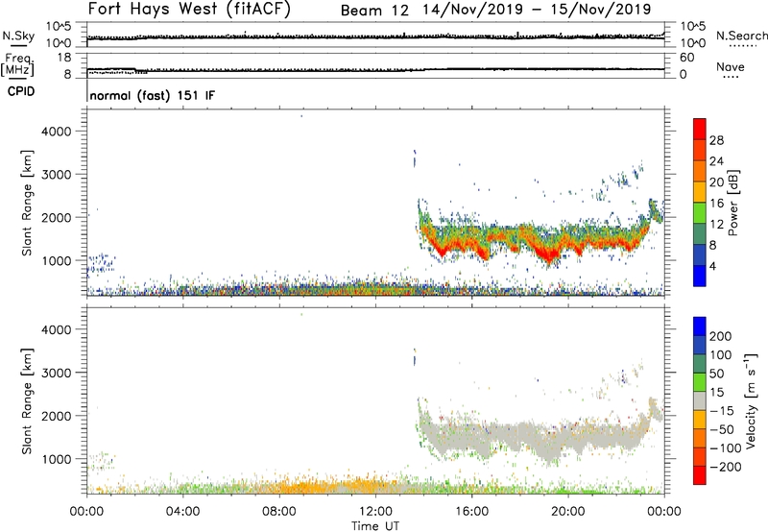768x532 pixels.
Task: Click the '4000' tick on the power panel
Action: pos(57,132)
